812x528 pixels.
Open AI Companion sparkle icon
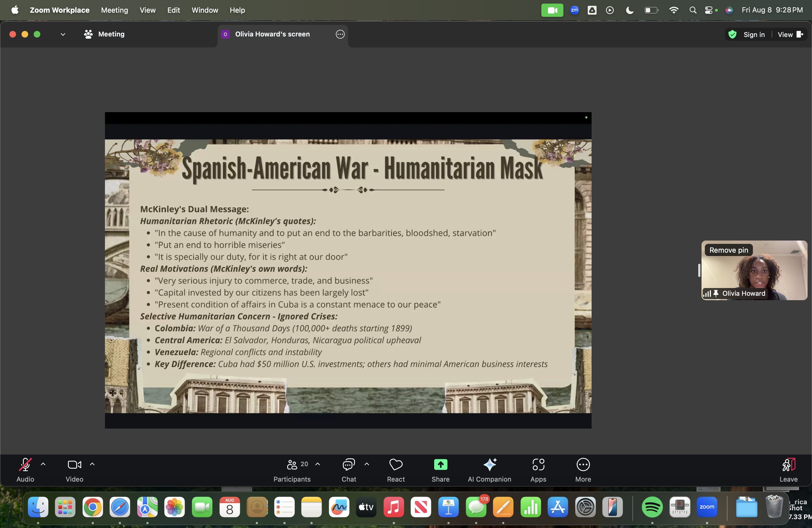click(489, 464)
